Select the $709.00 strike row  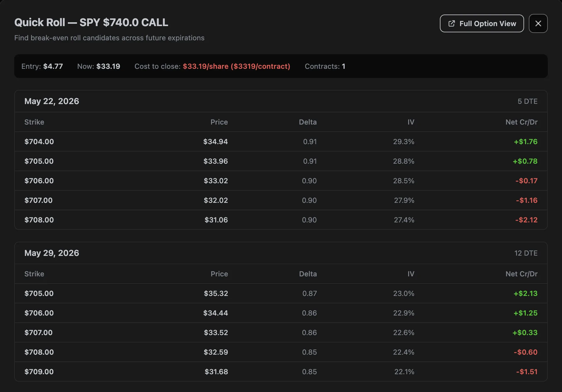281,372
